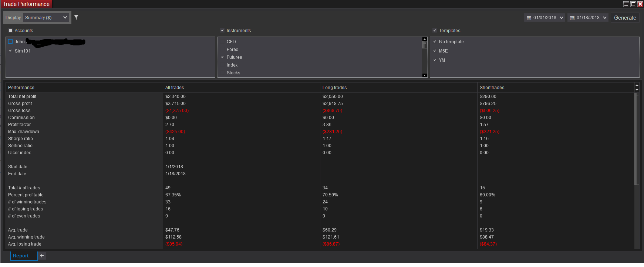Select the Sharpe ratio row label
This screenshot has height=267, width=644.
20,139
